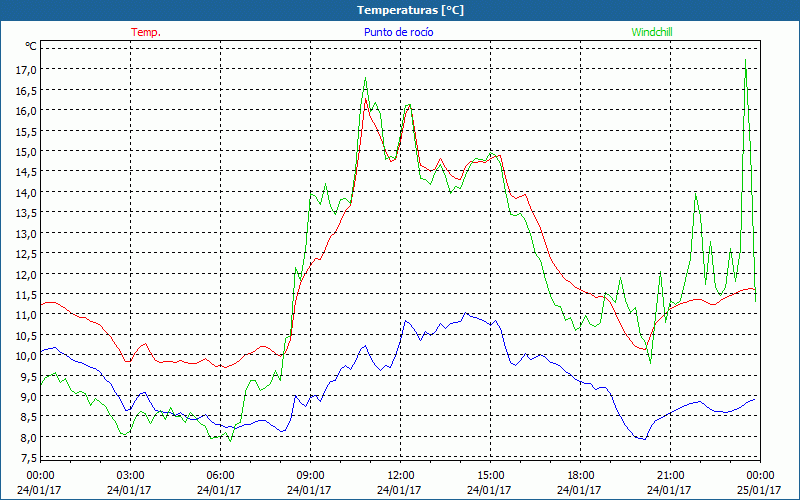Click the 17,0 y-axis value
The image size is (800, 500).
pos(27,69)
